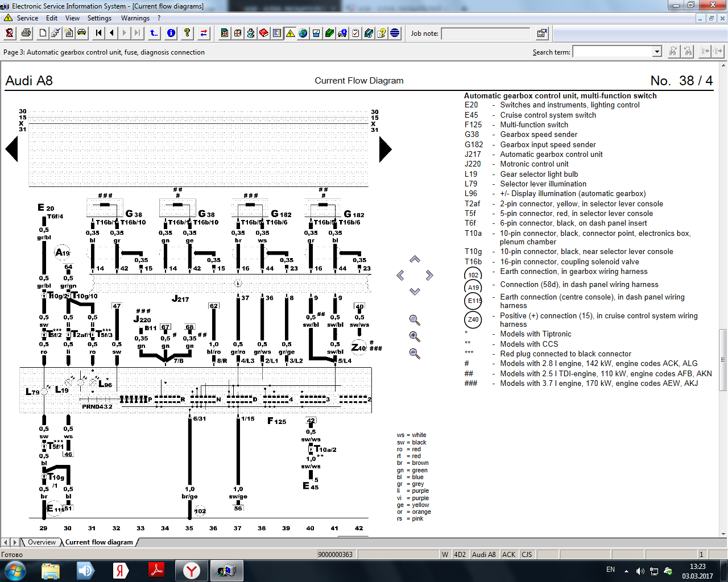Viewport: 728px width, 582px height.
Task: Click the 'ACK' status bar cell
Action: [509, 554]
